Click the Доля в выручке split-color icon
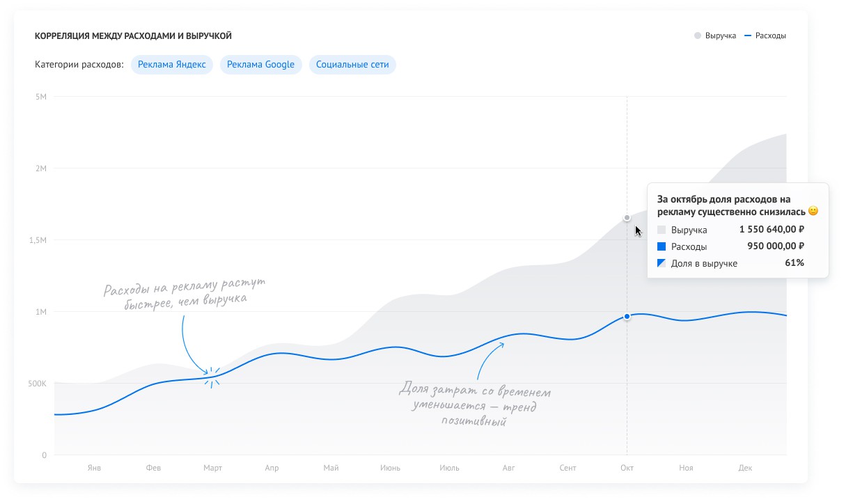This screenshot has width=853, height=504. click(x=662, y=263)
